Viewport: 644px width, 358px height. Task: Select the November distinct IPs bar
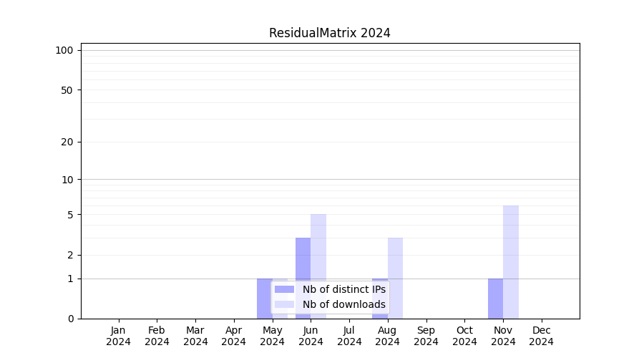pyautogui.click(x=495, y=298)
